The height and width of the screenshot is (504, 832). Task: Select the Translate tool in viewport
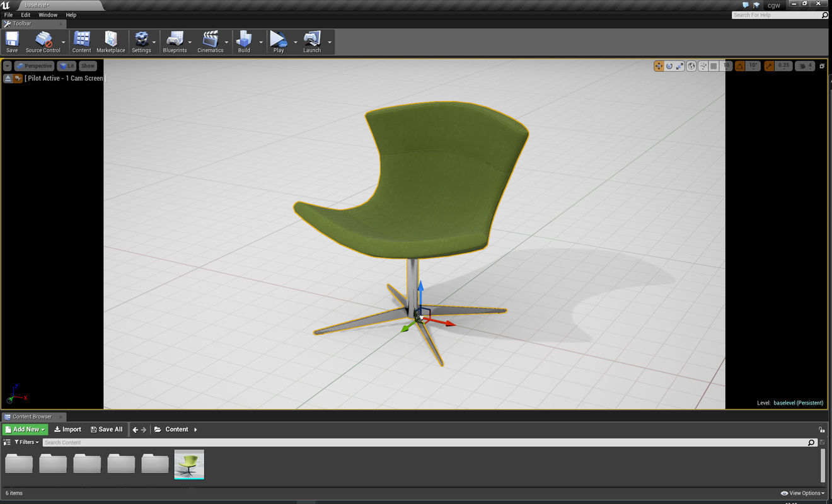(x=659, y=66)
